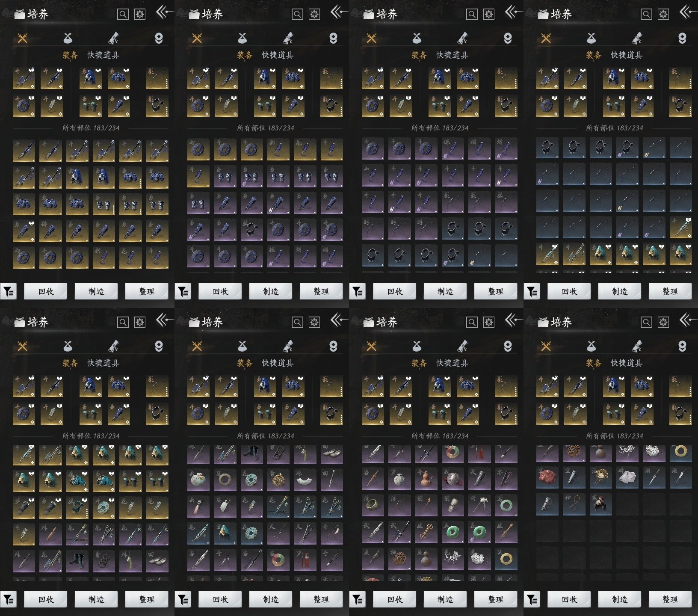Image resolution: width=698 pixels, height=616 pixels.
Task: Click 制造 in the bottom-right panel
Action: point(619,599)
